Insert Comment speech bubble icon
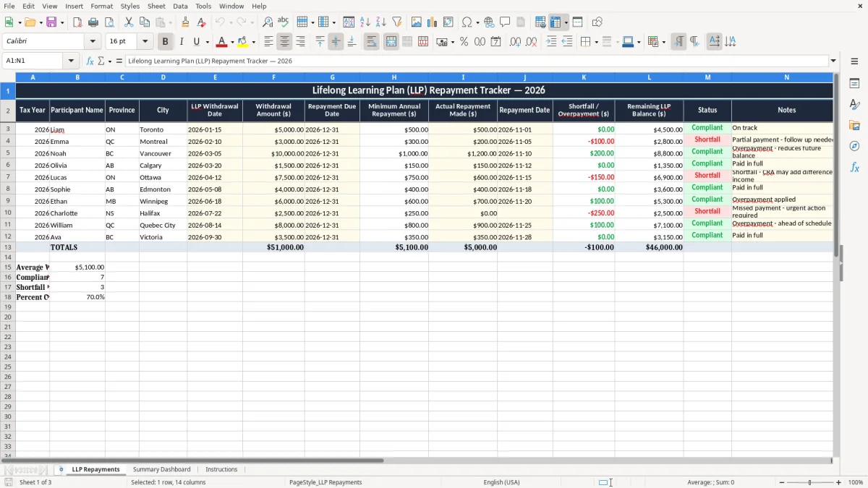 point(505,22)
